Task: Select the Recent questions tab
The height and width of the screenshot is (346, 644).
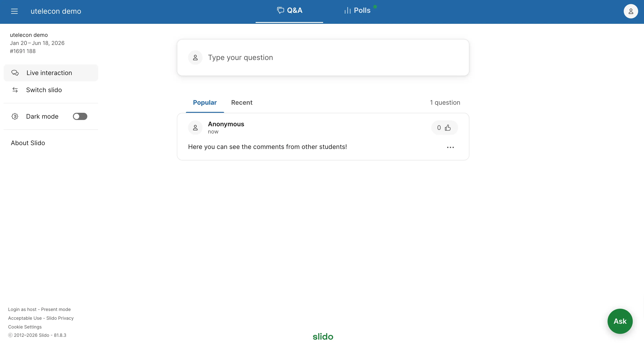Action: tap(242, 103)
